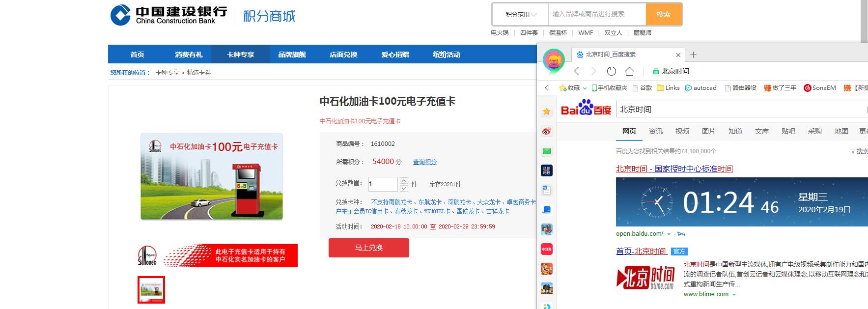This screenshot has width=868, height=309.
Task: Open the 查询积分 link
Action: (x=425, y=162)
